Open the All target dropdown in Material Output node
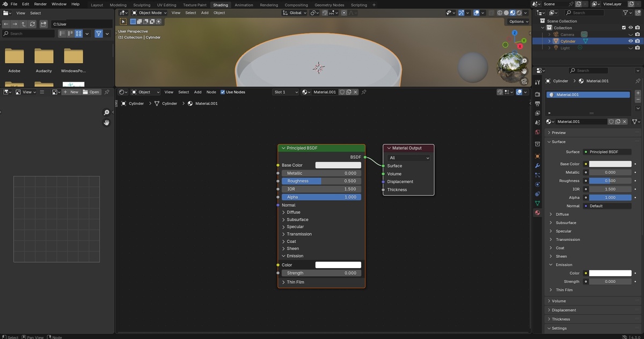The image size is (644, 339). 409,158
